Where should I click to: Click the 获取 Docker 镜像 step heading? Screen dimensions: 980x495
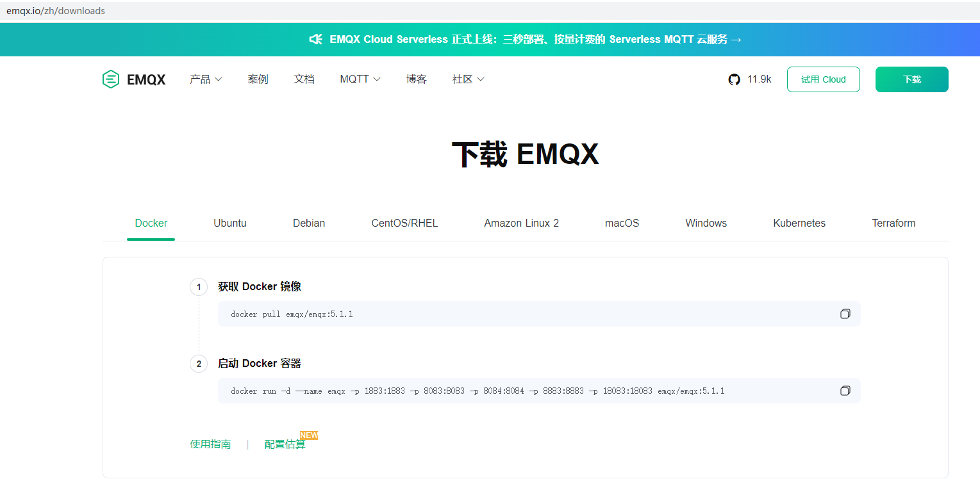tap(259, 287)
